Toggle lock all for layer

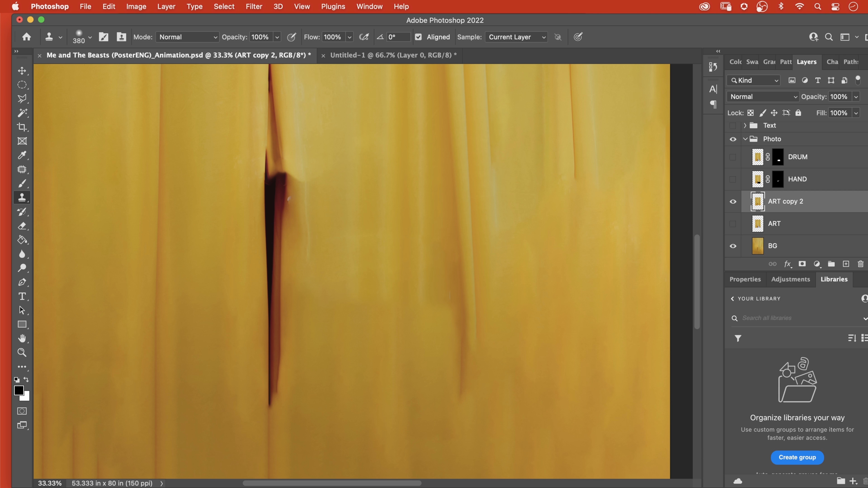tap(798, 113)
